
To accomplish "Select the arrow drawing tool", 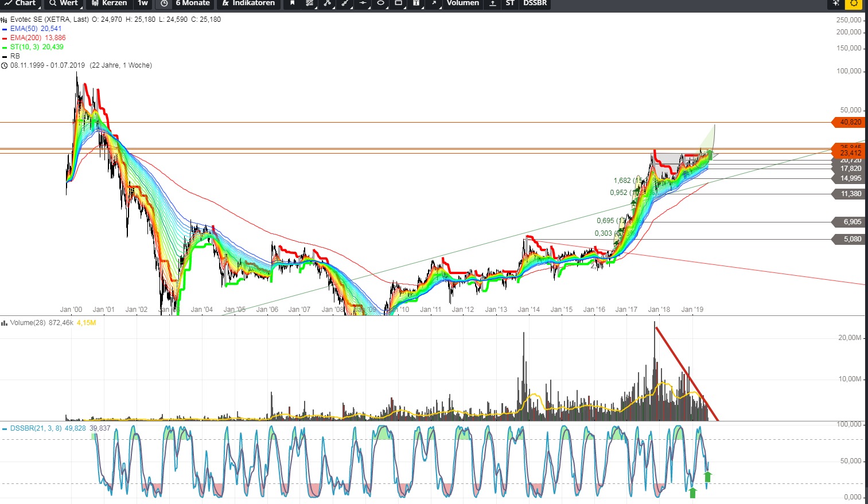I will point(434,3).
